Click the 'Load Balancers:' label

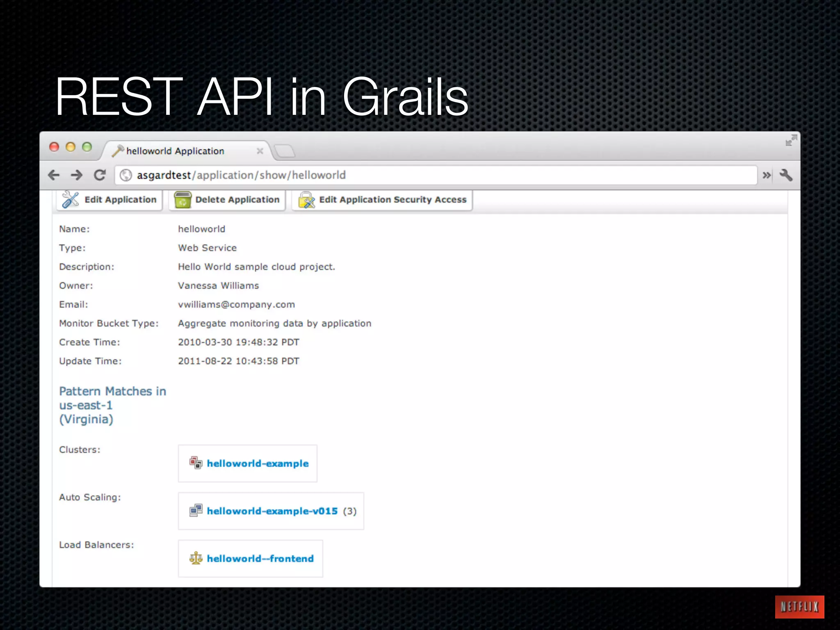pos(96,545)
